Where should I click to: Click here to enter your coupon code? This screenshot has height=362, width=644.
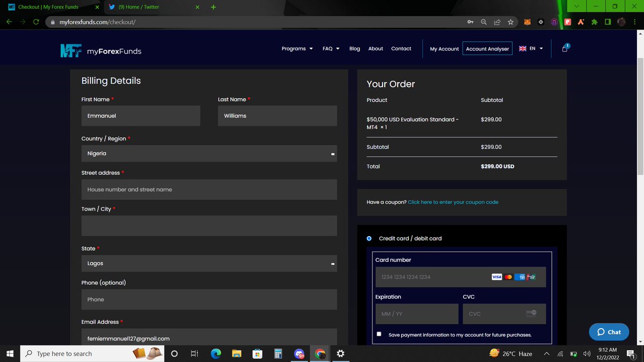point(453,202)
